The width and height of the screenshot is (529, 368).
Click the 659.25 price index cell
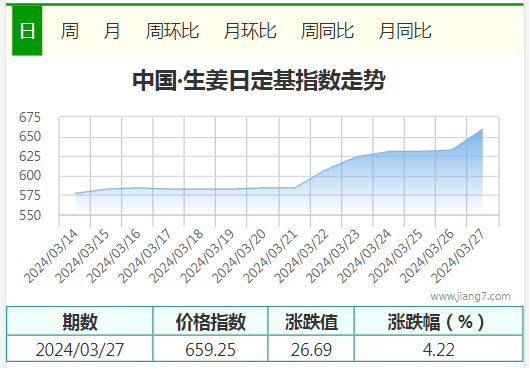tap(210, 349)
